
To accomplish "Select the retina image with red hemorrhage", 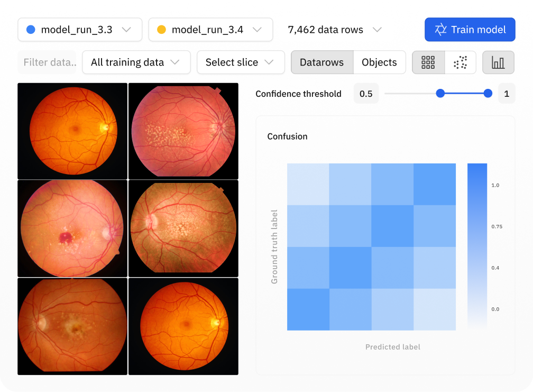I will click(72, 229).
